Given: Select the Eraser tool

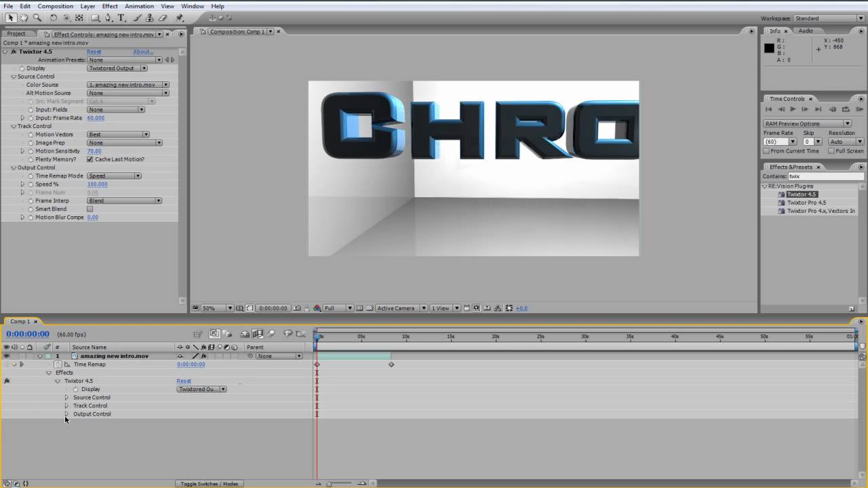Looking at the screenshot, I should (x=163, y=18).
